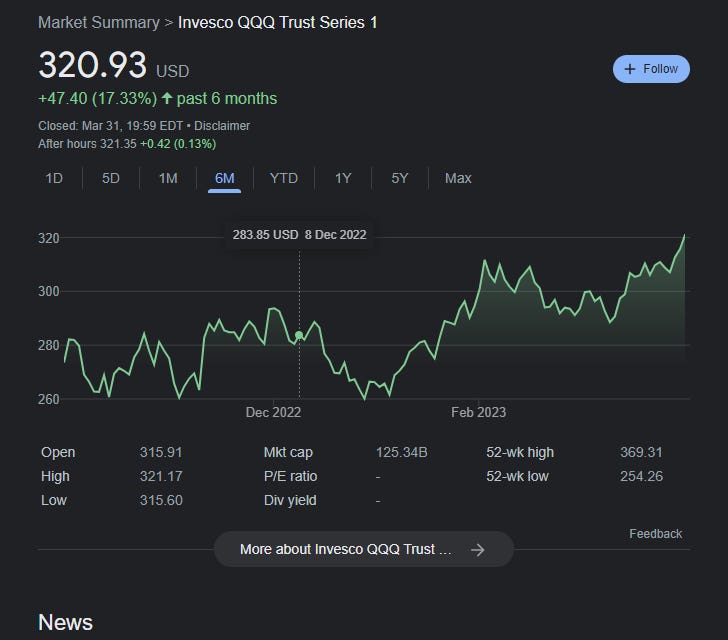Screen dimensions: 728x640
Task: Click the 283.85 USD chart tooltip
Action: click(x=299, y=235)
